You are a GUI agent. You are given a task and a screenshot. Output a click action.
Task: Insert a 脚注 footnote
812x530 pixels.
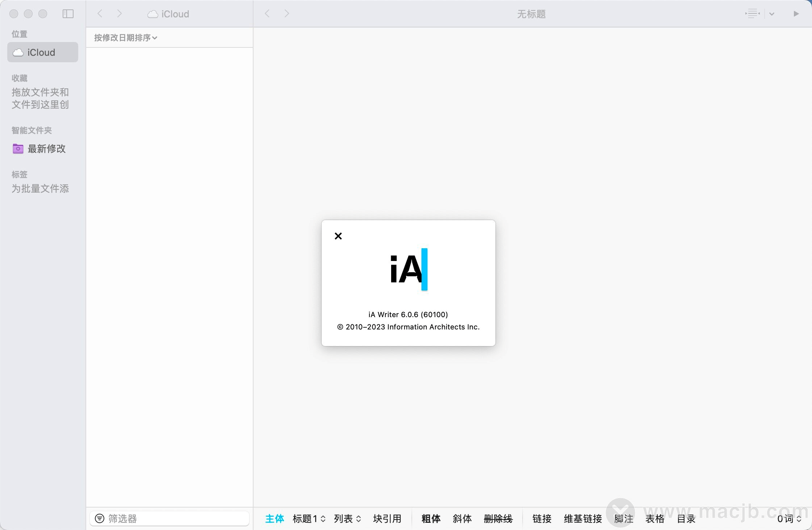(x=624, y=519)
